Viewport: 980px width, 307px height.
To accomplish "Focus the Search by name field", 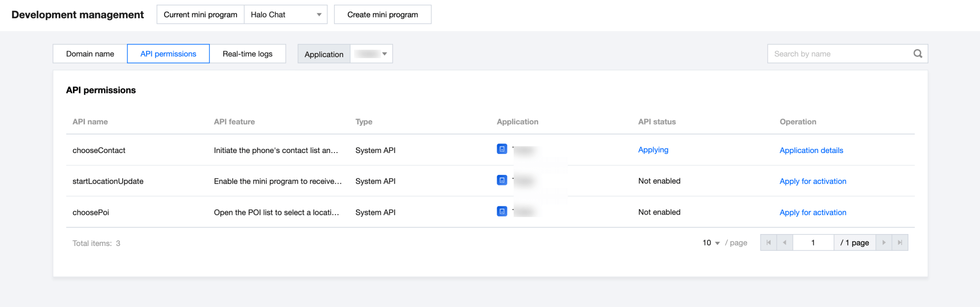I will [840, 54].
